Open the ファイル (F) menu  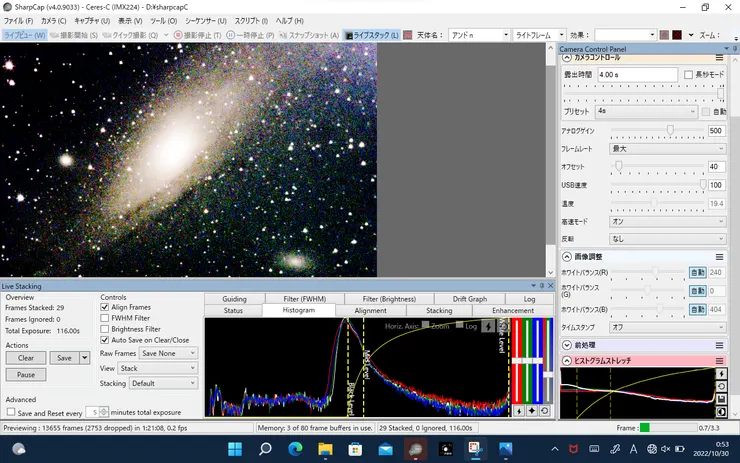[x=18, y=21]
